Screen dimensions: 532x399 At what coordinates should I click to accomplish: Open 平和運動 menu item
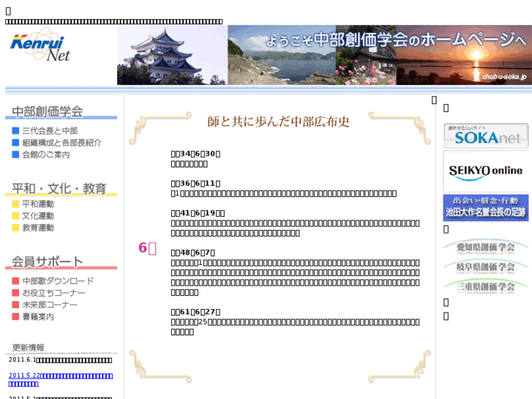point(38,204)
